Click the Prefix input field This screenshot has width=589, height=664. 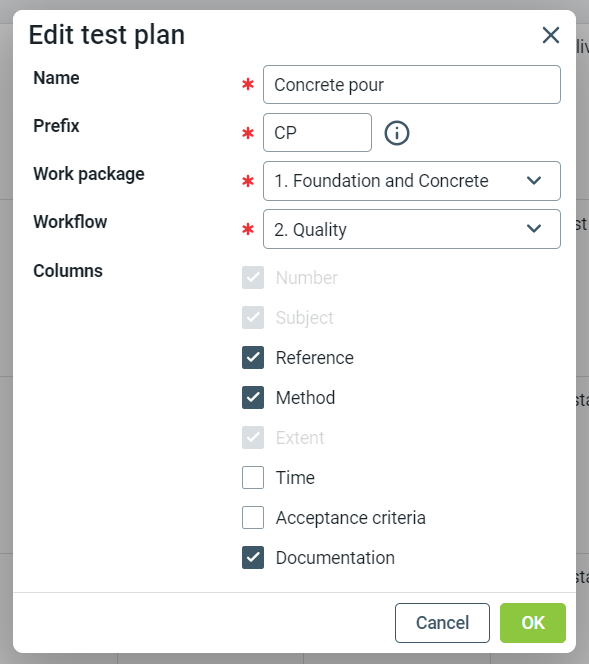tap(317, 133)
